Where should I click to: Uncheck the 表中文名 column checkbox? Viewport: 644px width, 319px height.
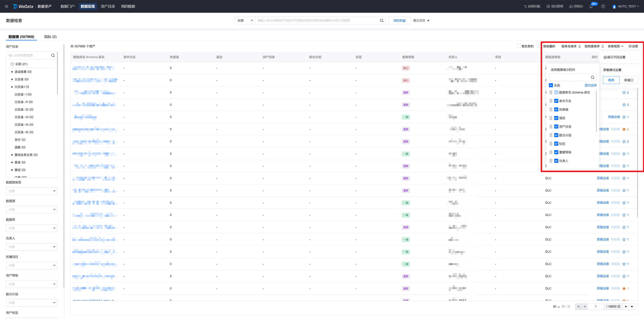tap(556, 101)
